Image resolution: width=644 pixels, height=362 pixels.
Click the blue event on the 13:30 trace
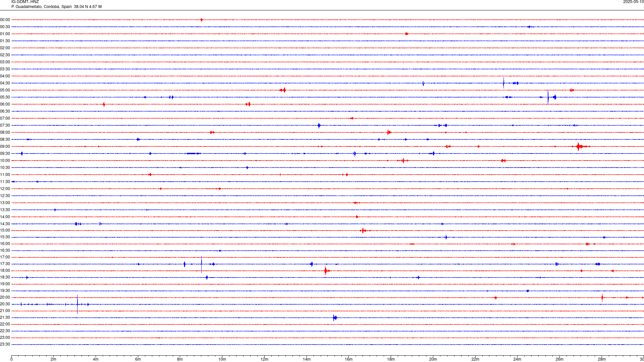[55, 210]
